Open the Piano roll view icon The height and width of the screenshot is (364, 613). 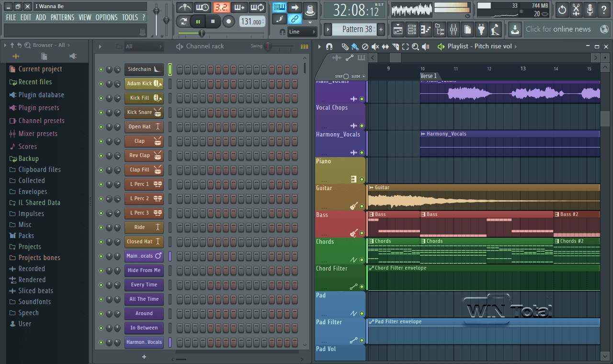426,30
